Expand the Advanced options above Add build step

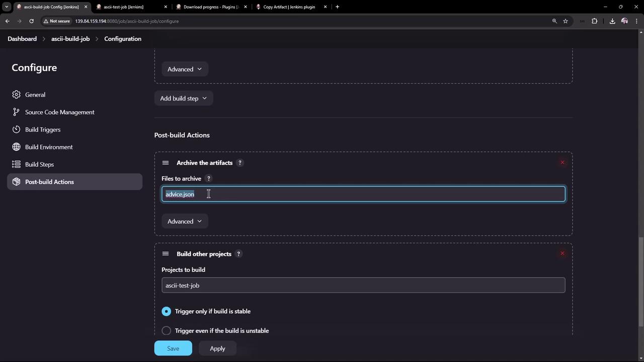point(185,69)
